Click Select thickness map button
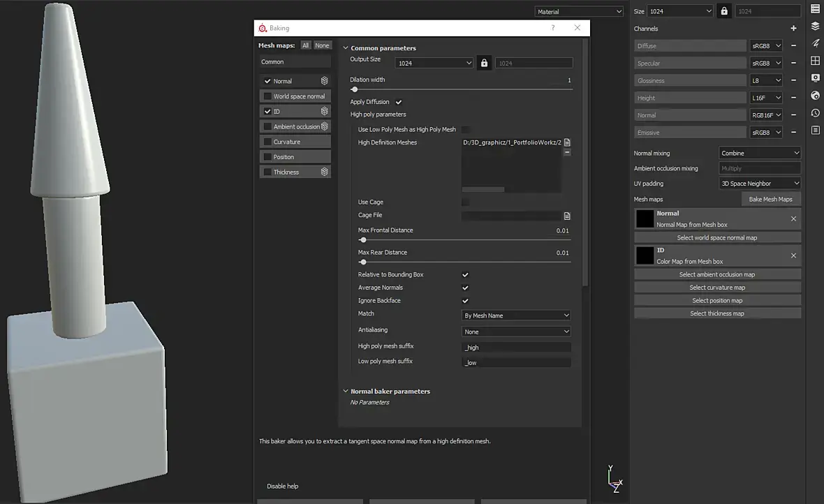The height and width of the screenshot is (504, 824). click(717, 313)
